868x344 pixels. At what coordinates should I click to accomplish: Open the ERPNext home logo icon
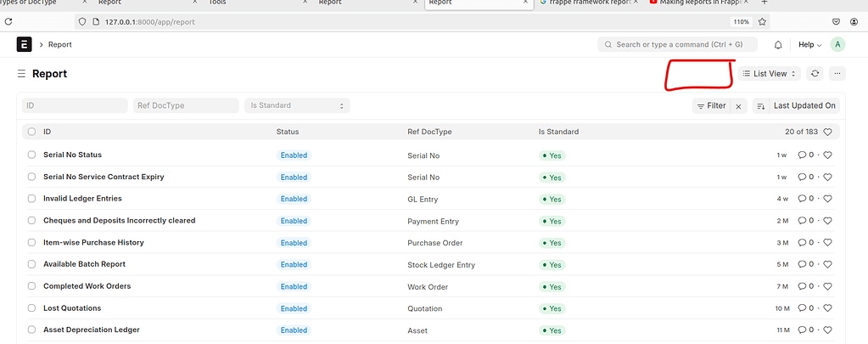(25, 44)
